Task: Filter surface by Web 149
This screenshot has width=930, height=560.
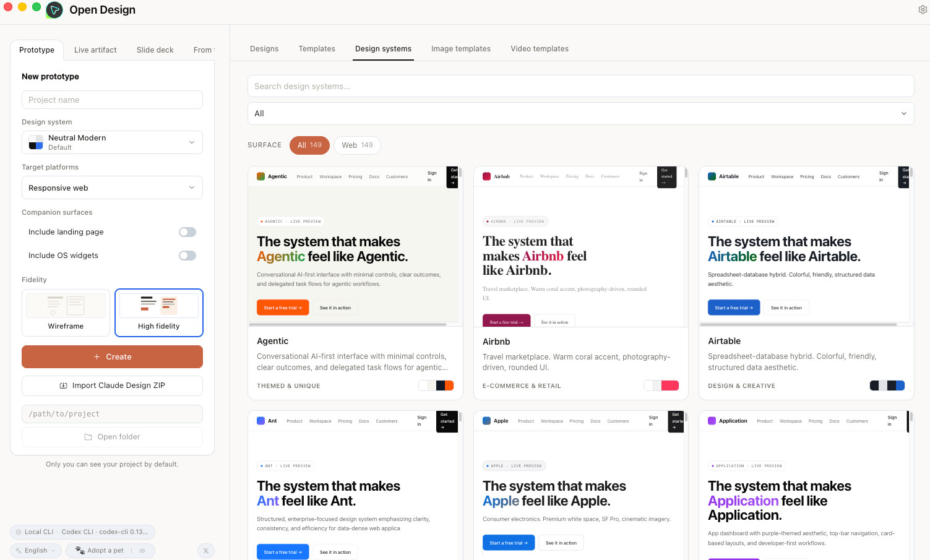Action: coord(357,145)
